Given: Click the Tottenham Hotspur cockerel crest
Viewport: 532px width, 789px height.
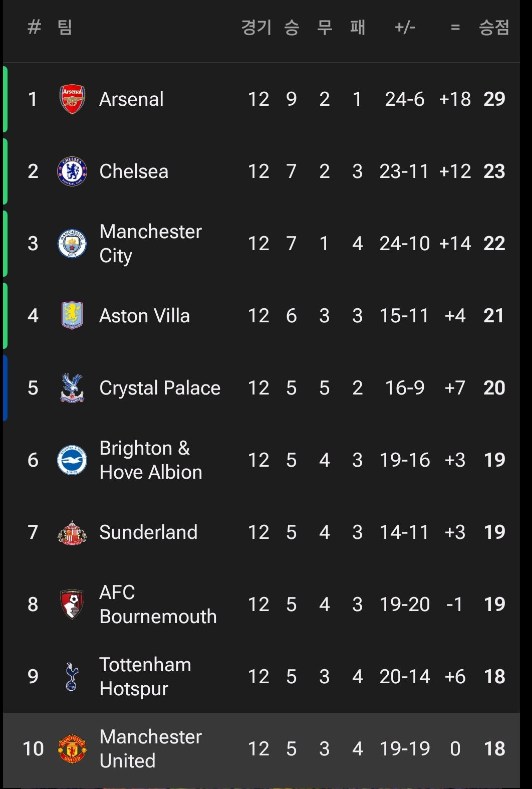Looking at the screenshot, I should point(72,677).
